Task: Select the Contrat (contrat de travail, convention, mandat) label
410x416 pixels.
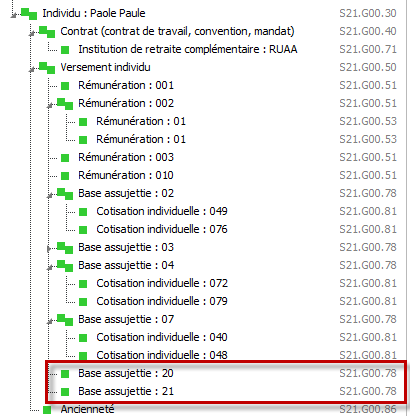Action: coord(177,31)
